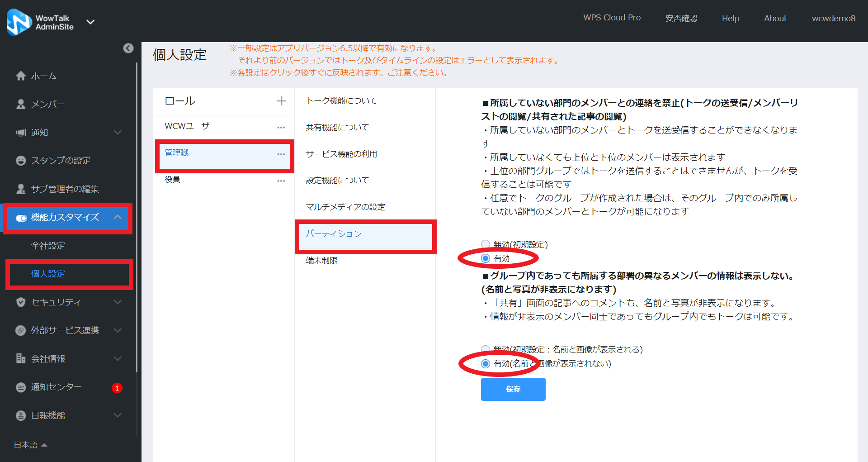Open the more options for WCWユーザー role

pos(281,127)
